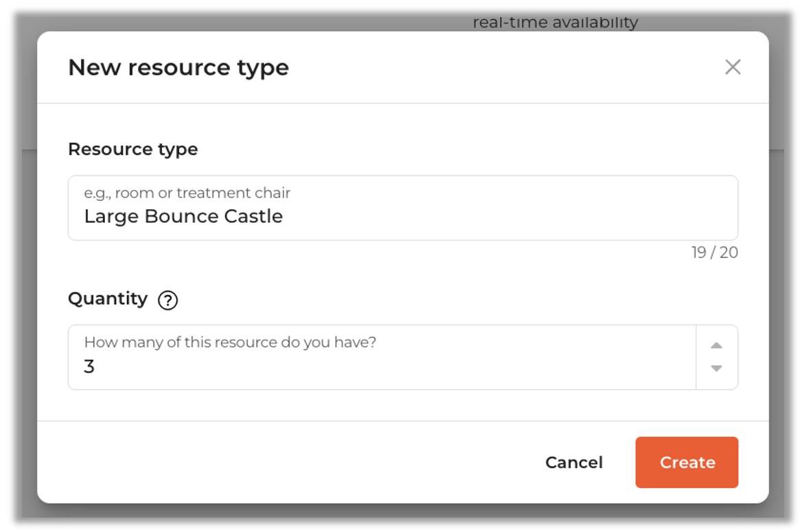
Task: Click the 'real-time availability' background text
Action: point(555,22)
